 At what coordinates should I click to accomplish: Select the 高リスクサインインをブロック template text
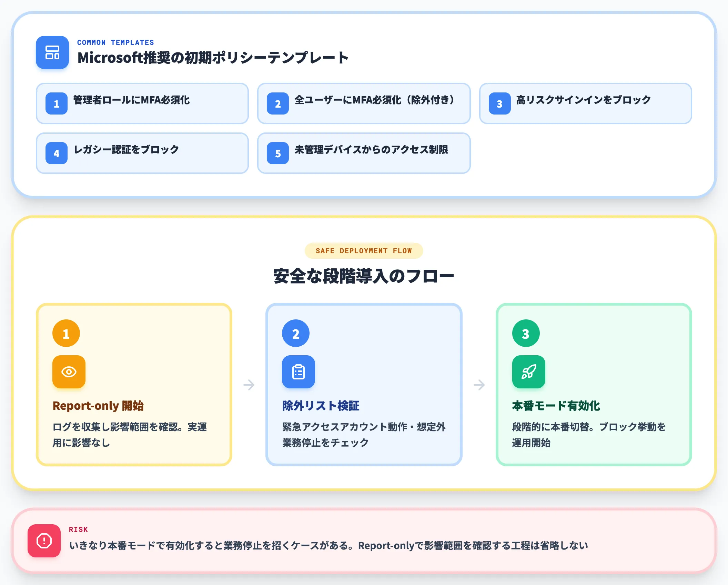coord(583,100)
